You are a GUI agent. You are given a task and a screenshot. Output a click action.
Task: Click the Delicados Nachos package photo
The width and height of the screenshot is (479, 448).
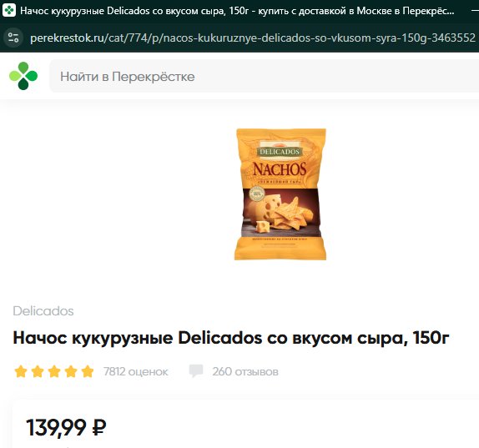280,194
